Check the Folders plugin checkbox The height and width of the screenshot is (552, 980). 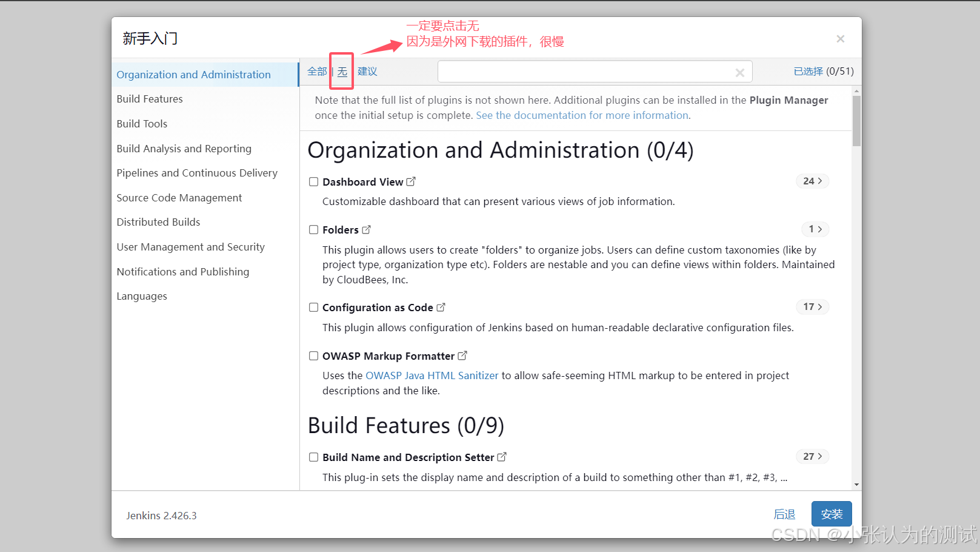313,229
